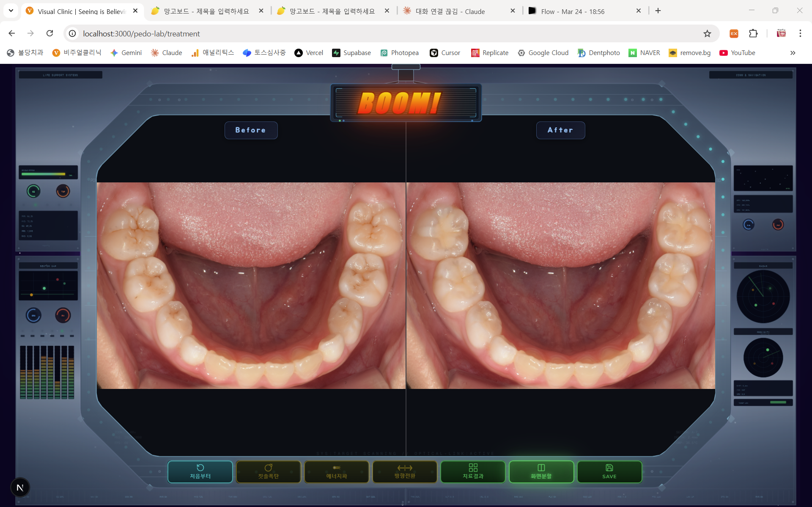812x507 pixels.
Task: Switch to the first 망고보드 tab
Action: point(207,11)
